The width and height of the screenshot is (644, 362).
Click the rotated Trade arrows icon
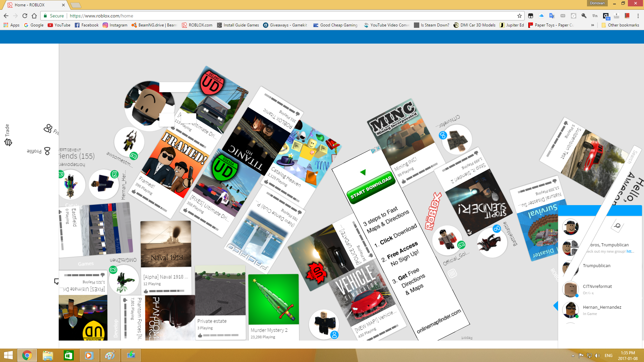click(x=8, y=142)
